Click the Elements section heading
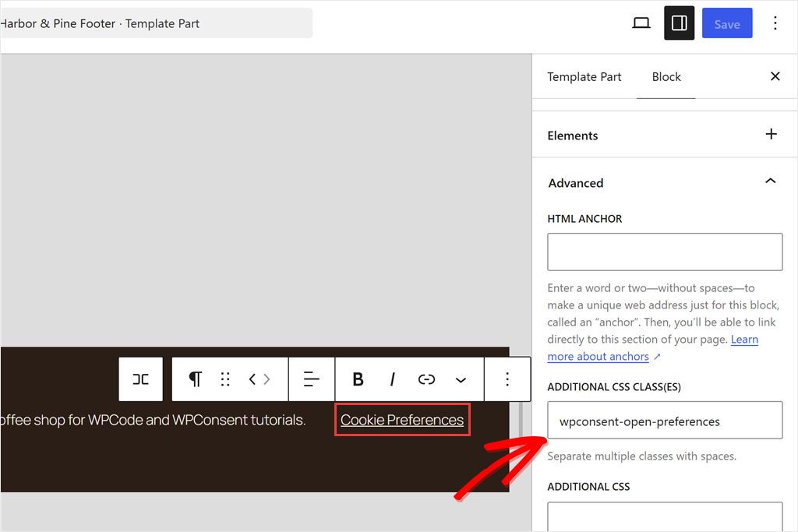Screen dimensions: 798x532 click(573, 136)
